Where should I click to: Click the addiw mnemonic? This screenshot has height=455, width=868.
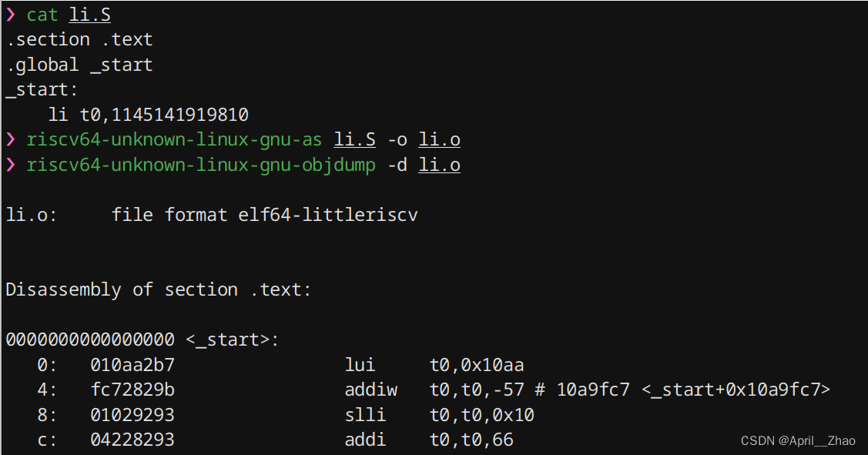coord(371,390)
